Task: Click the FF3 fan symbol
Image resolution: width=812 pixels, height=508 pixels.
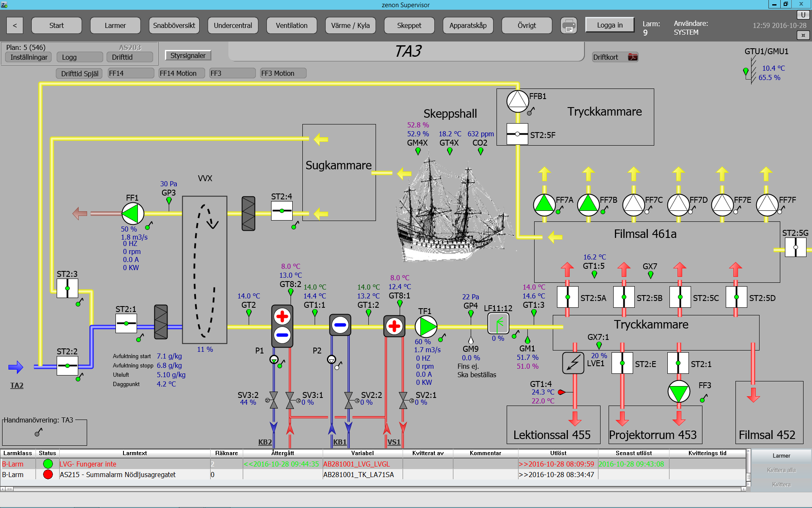Action: (x=679, y=392)
